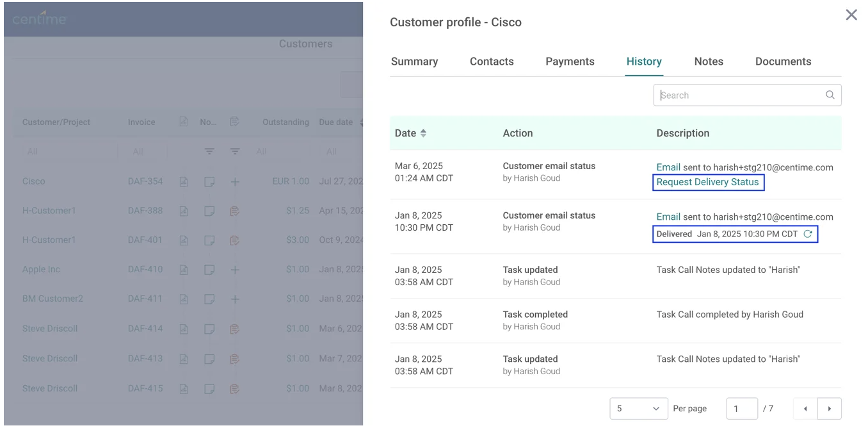Open the notes icon for DAF-401
Screen dimensions: 868x428
[x=209, y=240]
